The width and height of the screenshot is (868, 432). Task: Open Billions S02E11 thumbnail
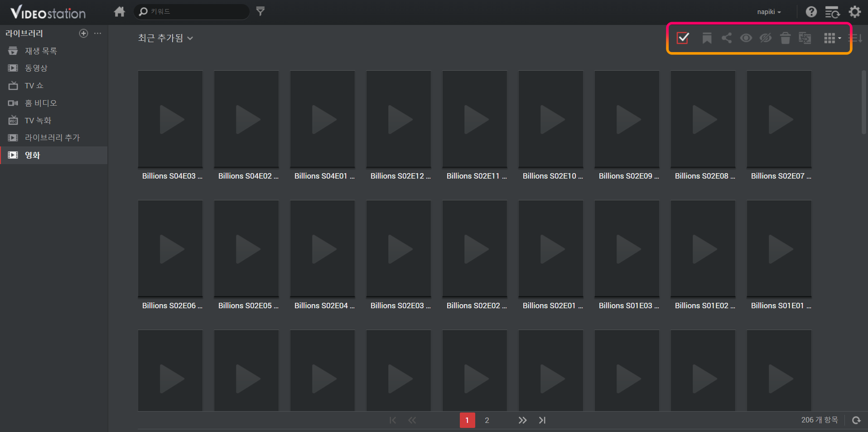pos(475,119)
